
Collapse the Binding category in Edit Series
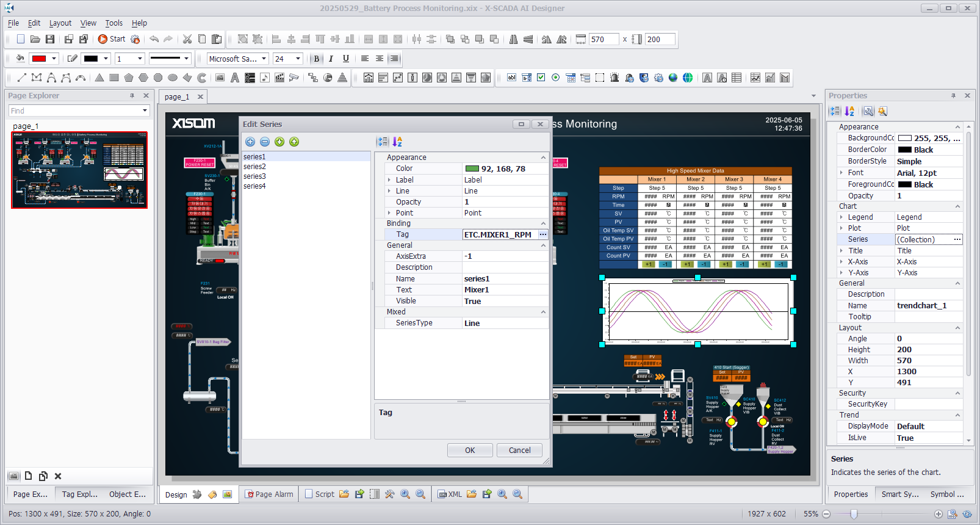click(x=543, y=223)
